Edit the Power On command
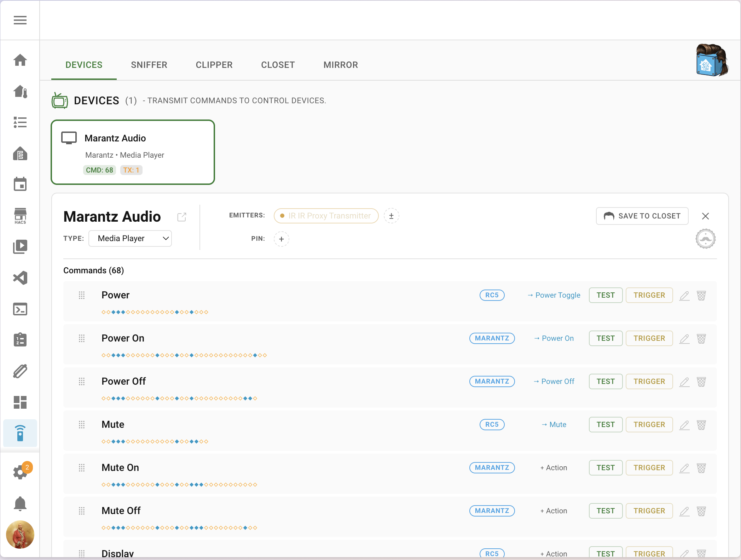The width and height of the screenshot is (741, 560). 684,339
